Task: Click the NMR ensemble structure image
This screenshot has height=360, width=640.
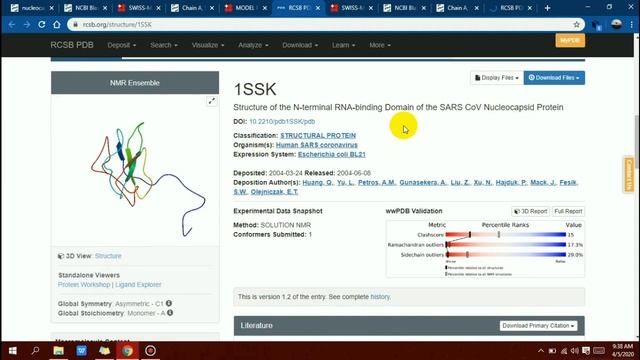Action: [x=147, y=178]
